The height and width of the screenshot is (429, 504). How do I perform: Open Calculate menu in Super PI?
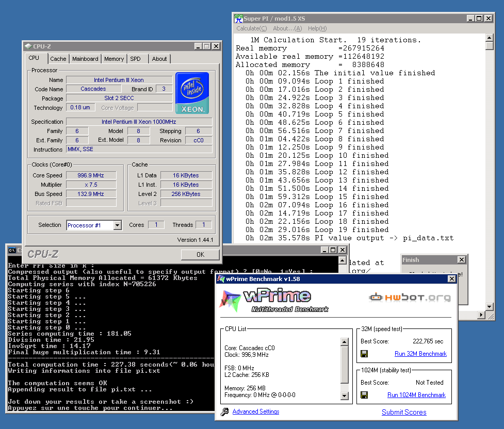coord(251,28)
